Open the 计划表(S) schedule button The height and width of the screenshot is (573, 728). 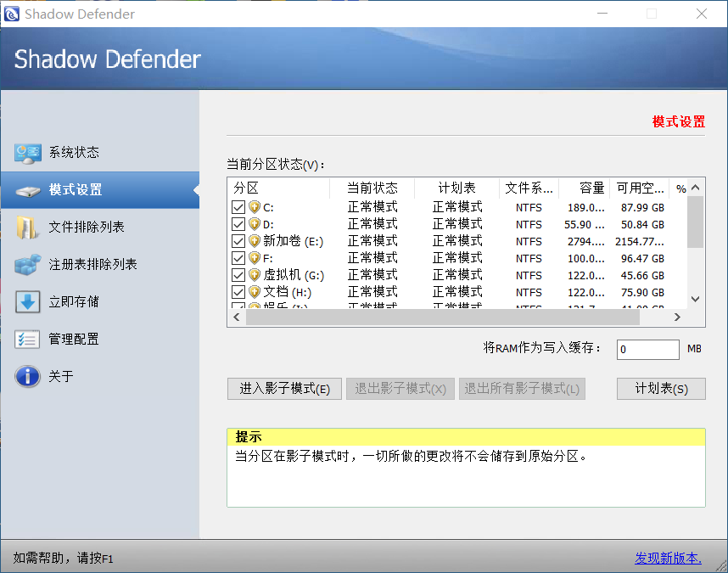tap(661, 389)
